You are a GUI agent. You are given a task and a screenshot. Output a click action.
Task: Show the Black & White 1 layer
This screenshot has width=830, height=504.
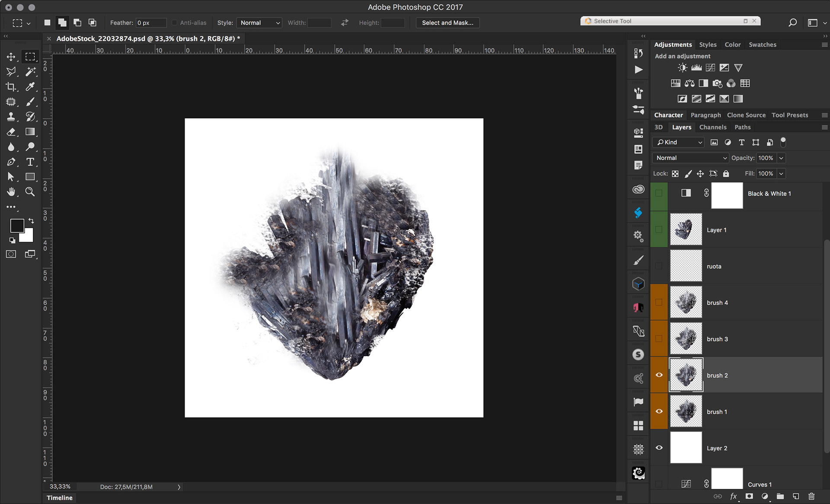659,193
